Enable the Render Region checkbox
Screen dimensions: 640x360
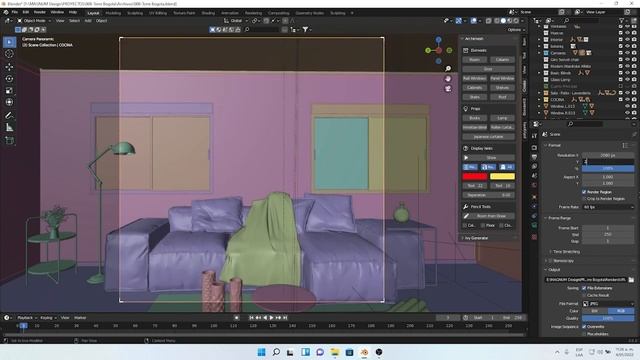(584, 192)
